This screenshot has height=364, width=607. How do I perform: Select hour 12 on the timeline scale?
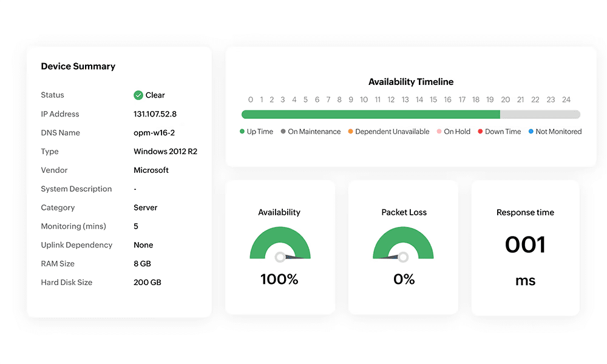tap(391, 99)
